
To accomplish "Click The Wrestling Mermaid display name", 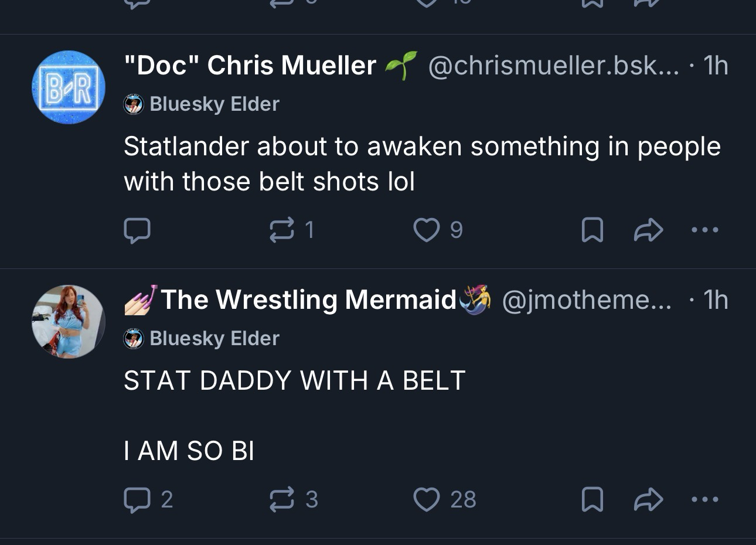I will [308, 299].
